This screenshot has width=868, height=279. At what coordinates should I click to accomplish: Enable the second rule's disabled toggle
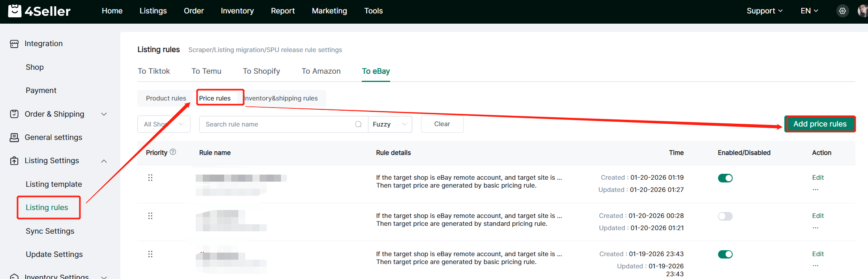tap(725, 216)
